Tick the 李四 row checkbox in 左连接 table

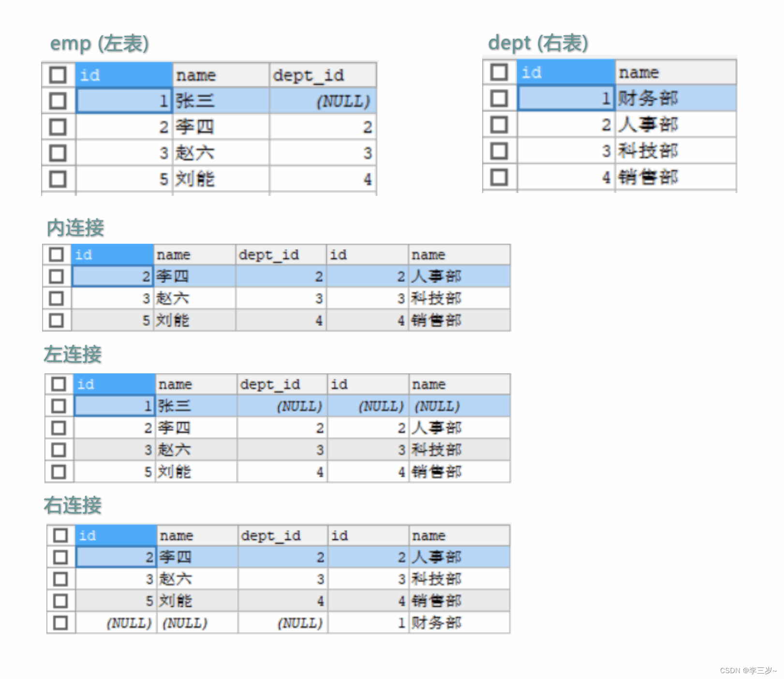click(59, 428)
